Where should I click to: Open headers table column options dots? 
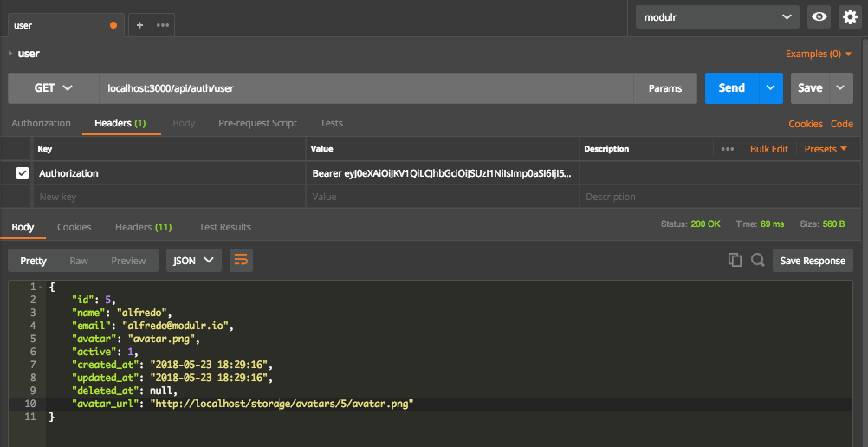728,149
